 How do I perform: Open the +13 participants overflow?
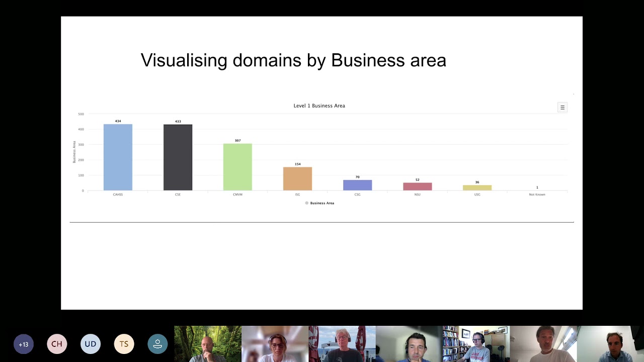(x=23, y=344)
